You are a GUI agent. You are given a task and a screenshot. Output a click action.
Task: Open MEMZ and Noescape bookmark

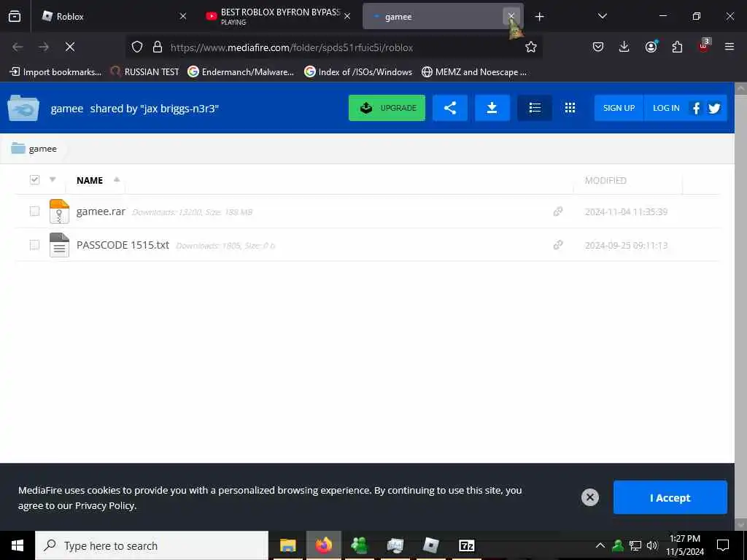474,72
